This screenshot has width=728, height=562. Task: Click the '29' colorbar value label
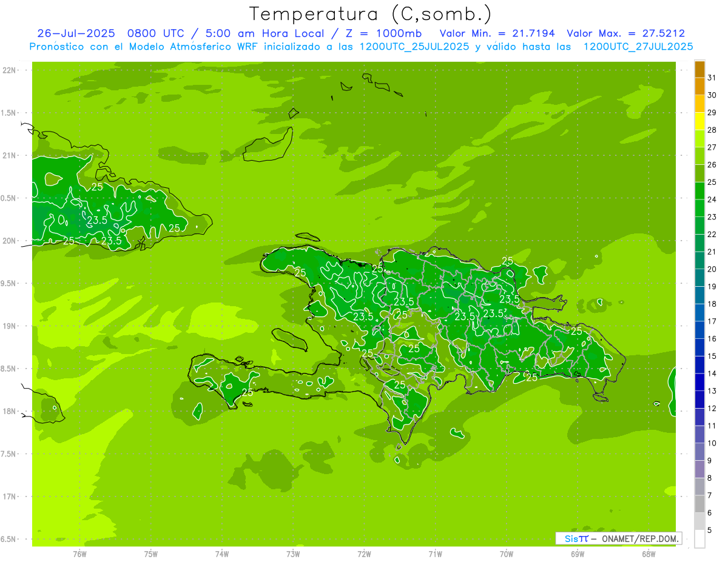click(x=712, y=113)
